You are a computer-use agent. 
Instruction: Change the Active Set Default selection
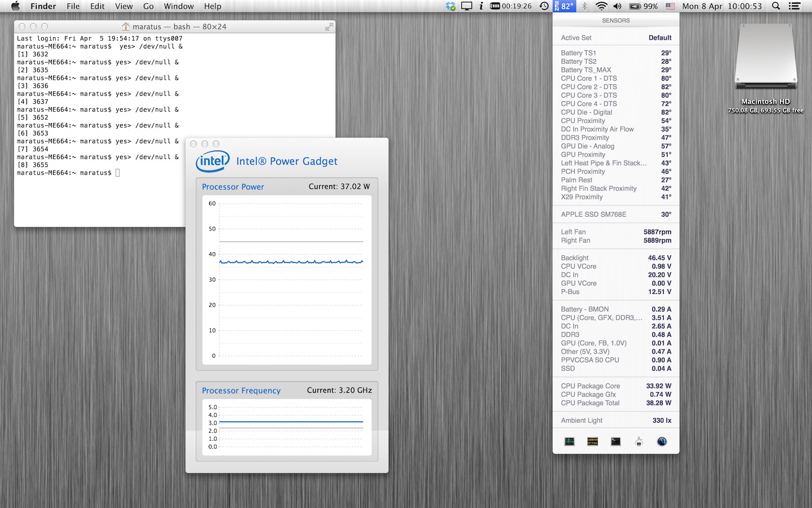tap(616, 38)
